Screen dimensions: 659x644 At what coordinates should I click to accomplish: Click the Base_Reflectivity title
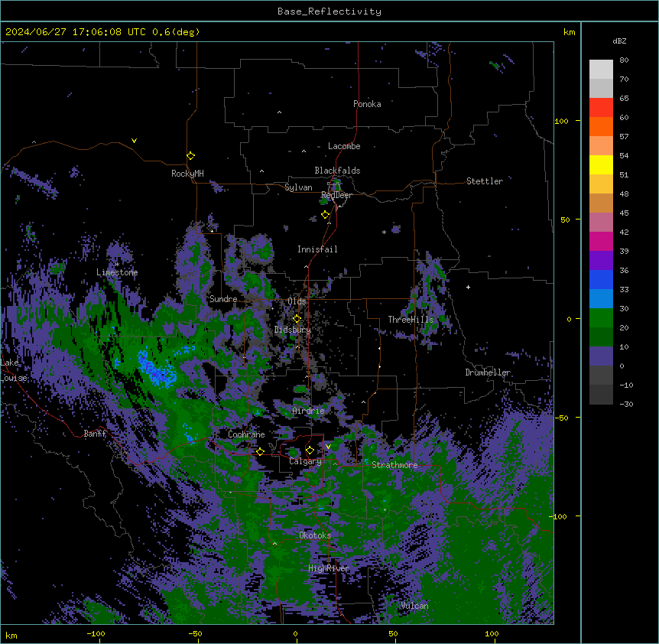pyautogui.click(x=329, y=11)
